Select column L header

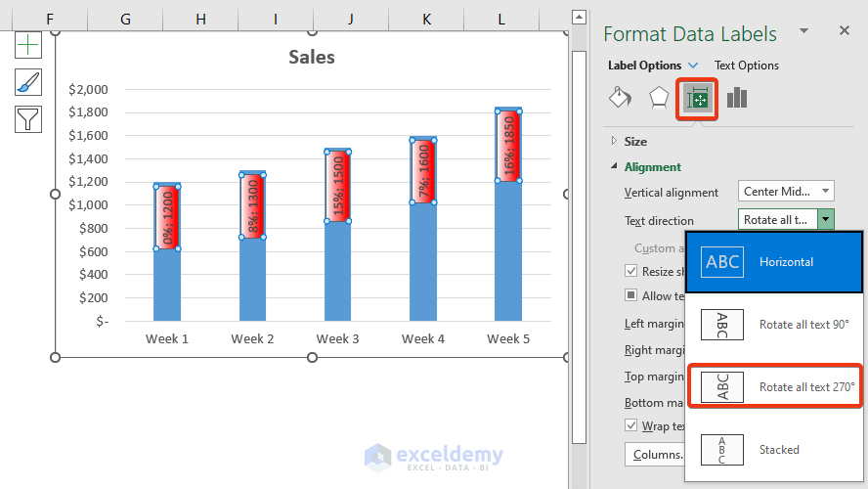pos(501,20)
